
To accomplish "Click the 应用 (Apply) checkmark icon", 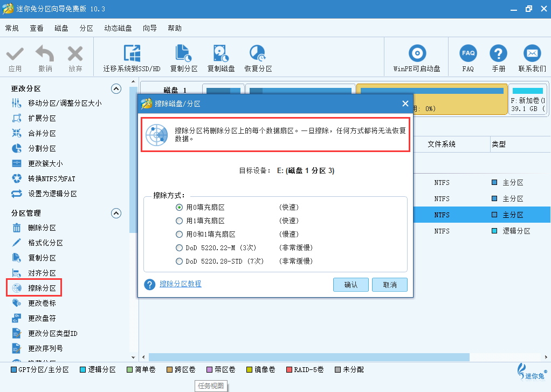I will 15,54.
